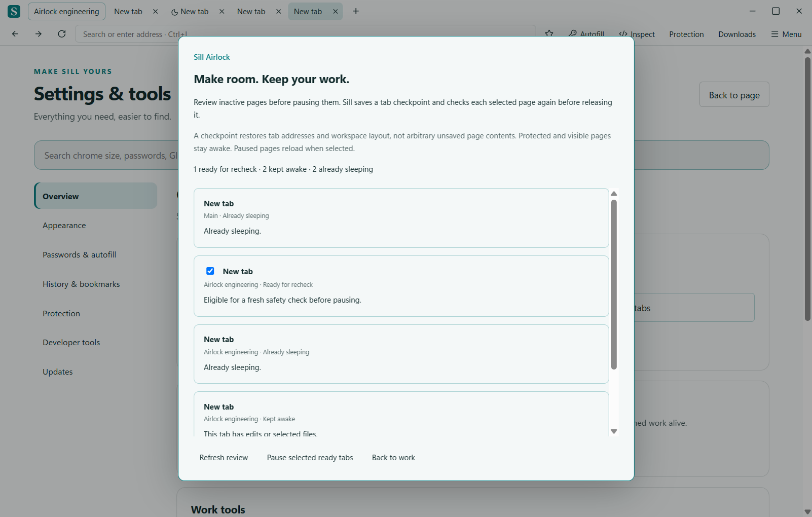
Task: Click the dialog list scroll-down arrow
Action: 614,431
